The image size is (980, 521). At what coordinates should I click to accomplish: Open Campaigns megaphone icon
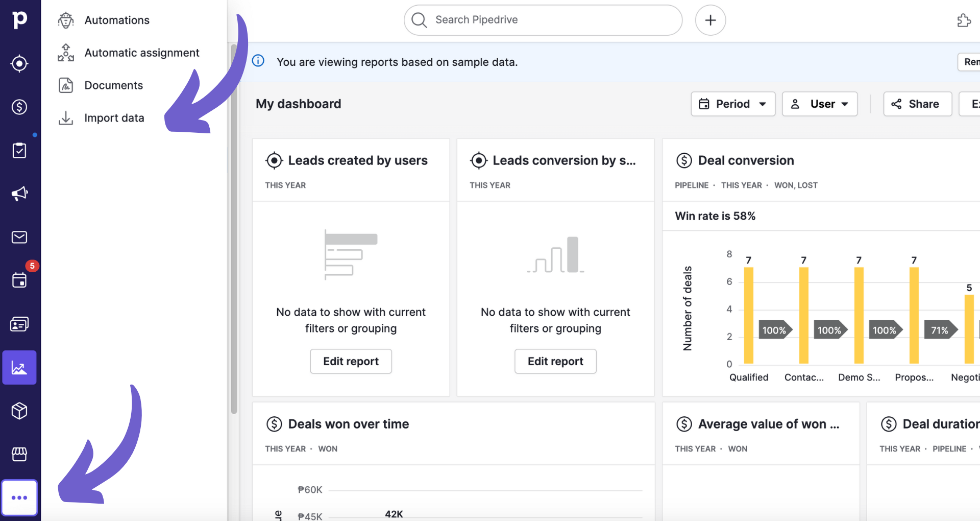(x=19, y=194)
